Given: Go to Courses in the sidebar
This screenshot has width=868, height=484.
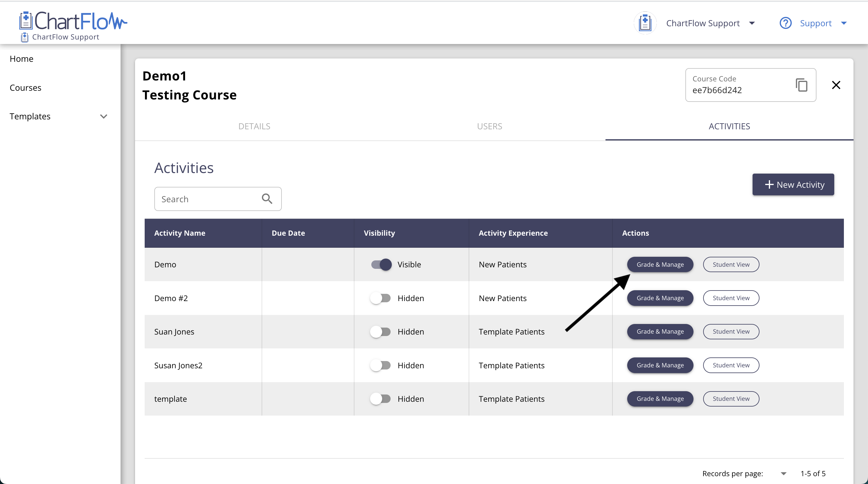Looking at the screenshot, I should point(26,88).
